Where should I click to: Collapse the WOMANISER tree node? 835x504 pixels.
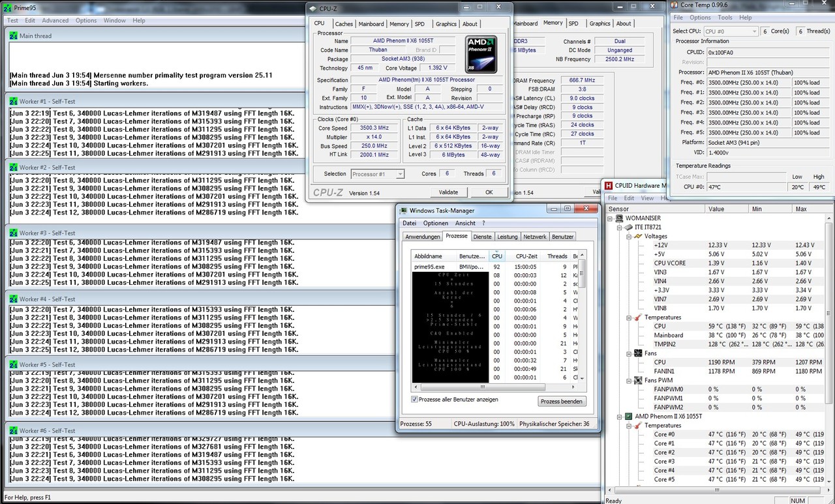[x=611, y=218]
